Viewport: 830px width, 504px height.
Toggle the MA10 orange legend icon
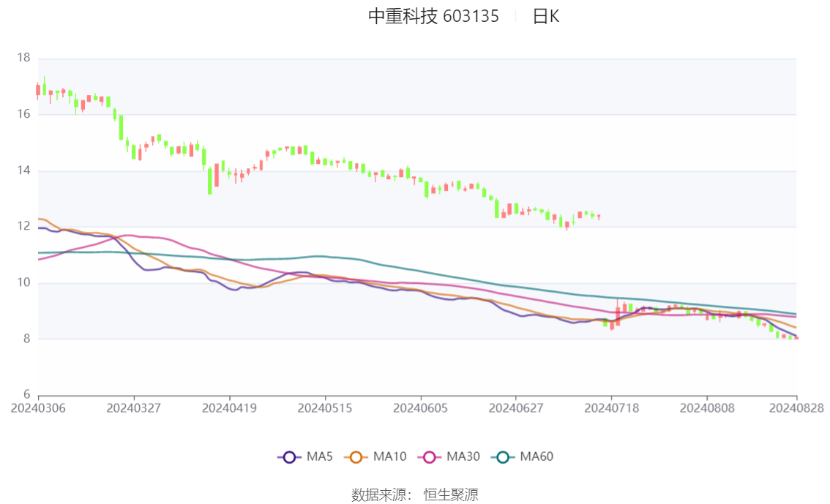pos(356,457)
